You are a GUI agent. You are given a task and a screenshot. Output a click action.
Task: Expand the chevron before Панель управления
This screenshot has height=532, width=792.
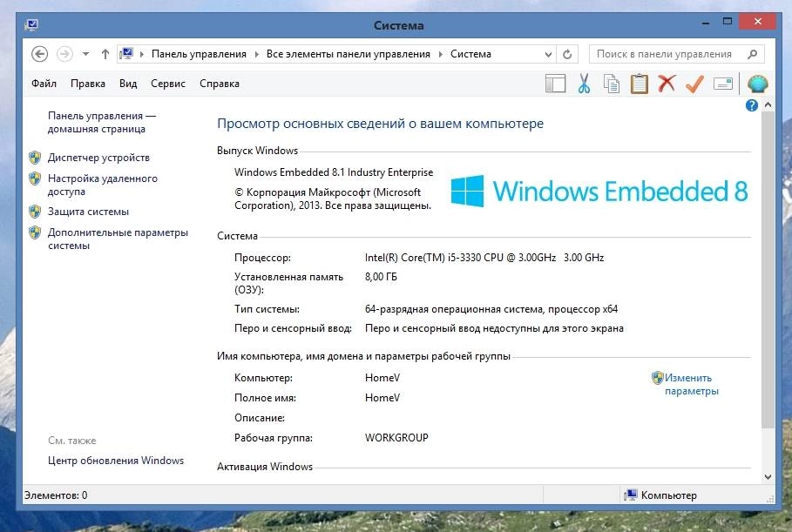[142, 54]
